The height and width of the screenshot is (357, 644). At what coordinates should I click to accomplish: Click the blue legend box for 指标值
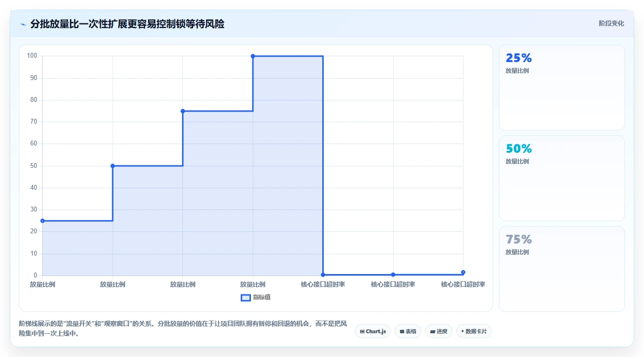[246, 297]
